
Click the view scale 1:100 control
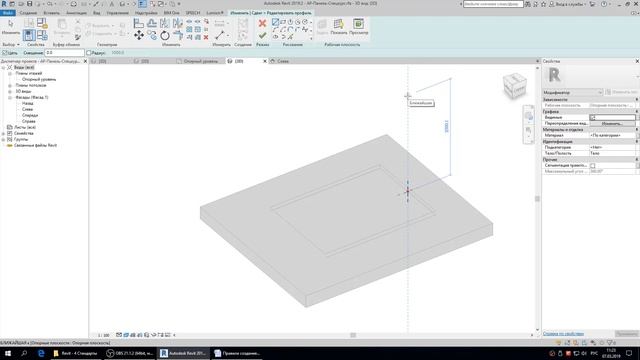click(104, 335)
